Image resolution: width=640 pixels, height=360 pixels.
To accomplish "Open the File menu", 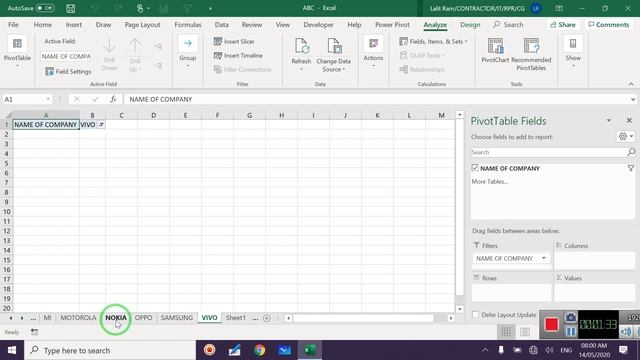I will (x=13, y=25).
